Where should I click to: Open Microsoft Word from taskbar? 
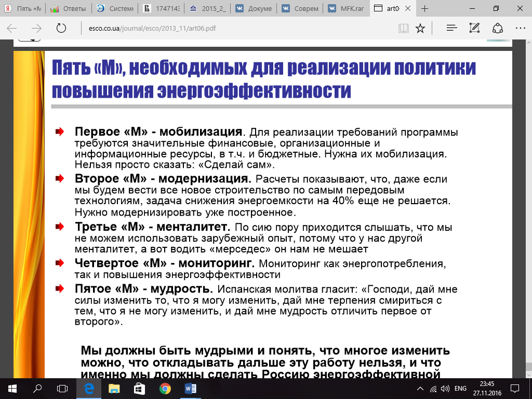(x=190, y=389)
